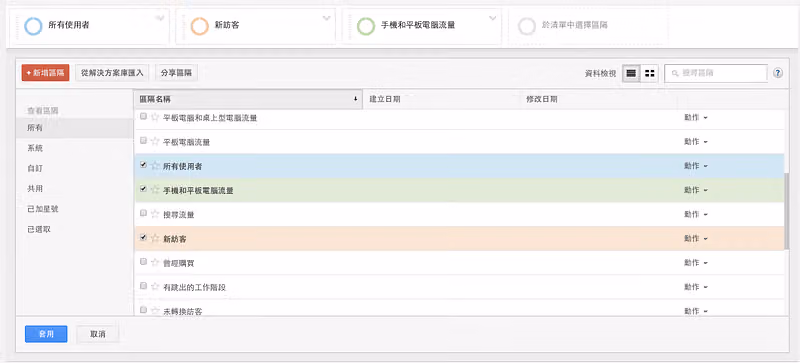Check the 平板電腦和桌上型電腦流量 checkbox

[143, 116]
